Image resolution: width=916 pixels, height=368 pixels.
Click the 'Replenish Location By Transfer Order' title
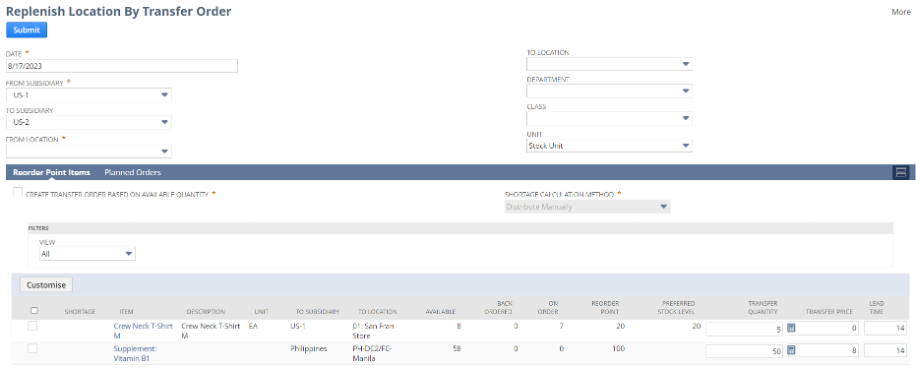[x=118, y=11]
